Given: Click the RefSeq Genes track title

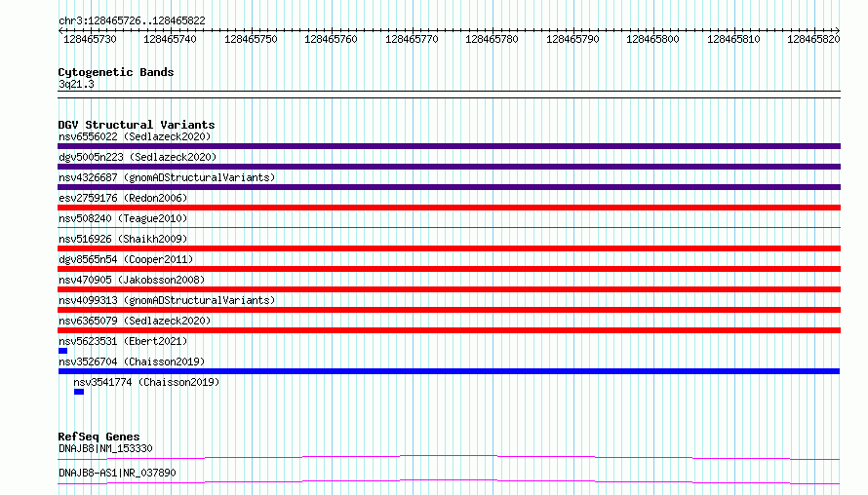Looking at the screenshot, I should tap(99, 437).
